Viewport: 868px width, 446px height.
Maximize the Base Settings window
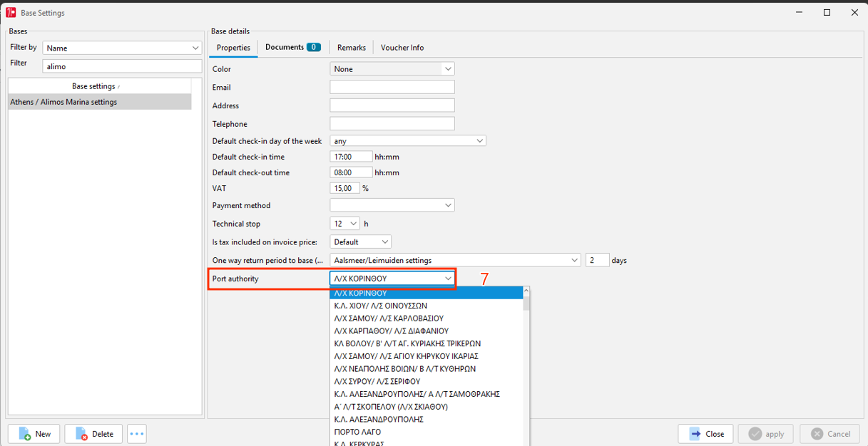(827, 13)
